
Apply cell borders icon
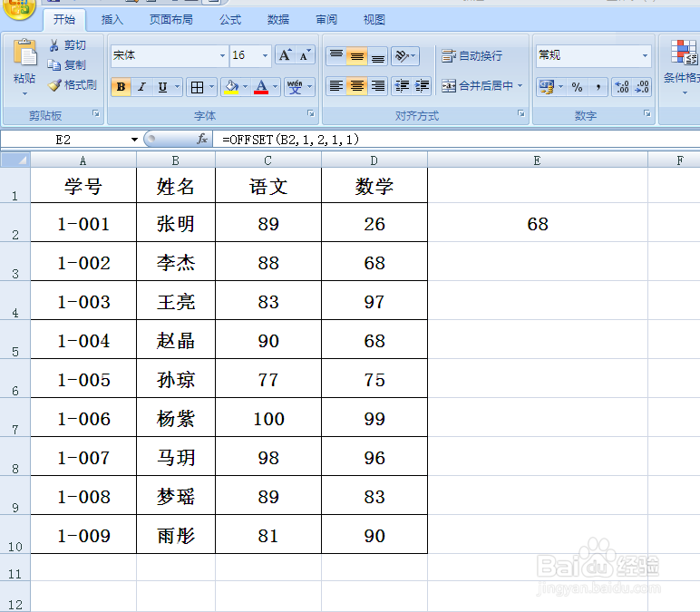tap(197, 87)
